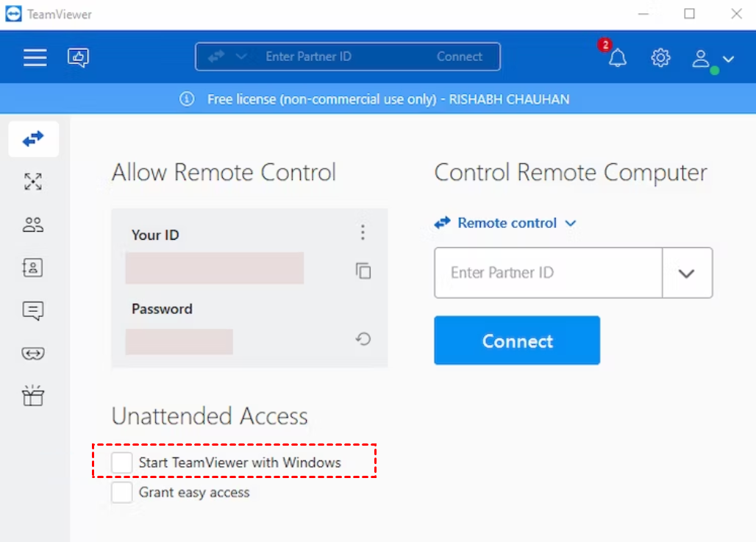Open the hamburger main menu
The width and height of the screenshot is (756, 542).
35,57
